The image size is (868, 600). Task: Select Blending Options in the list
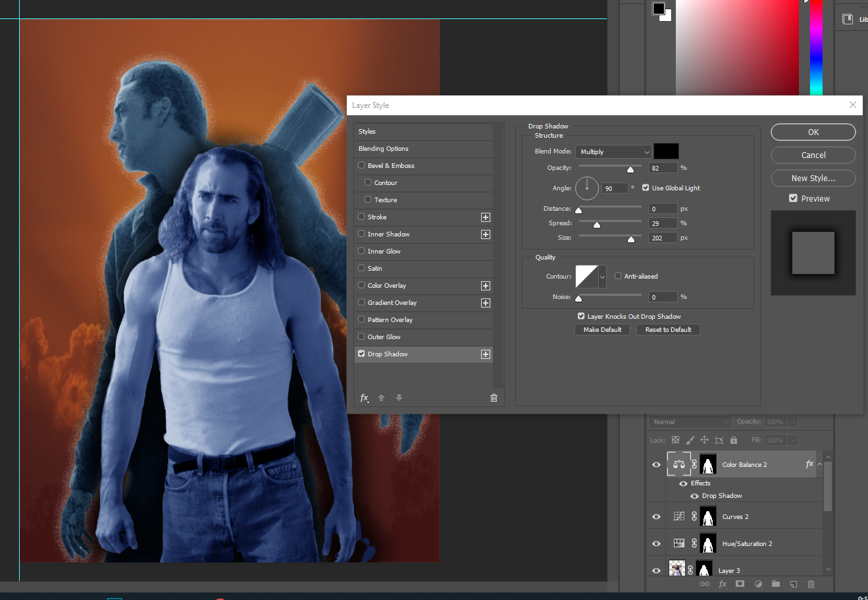(424, 149)
